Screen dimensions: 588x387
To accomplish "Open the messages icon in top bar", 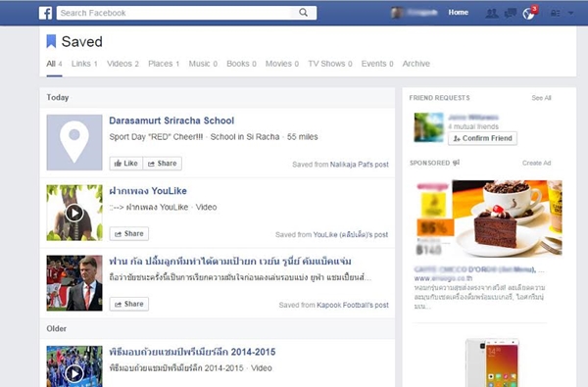I will point(511,14).
